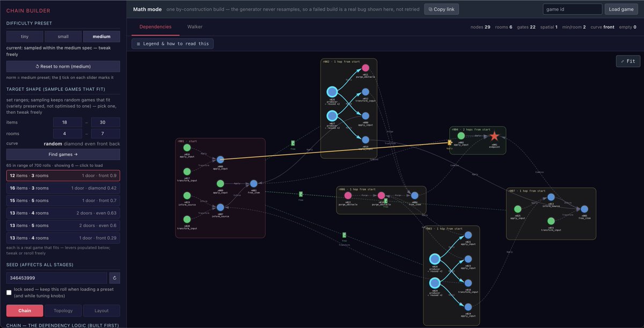Image resolution: width=644 pixels, height=328 pixels.
Task: Click the green n019 inform_source node
Action: pos(187,195)
